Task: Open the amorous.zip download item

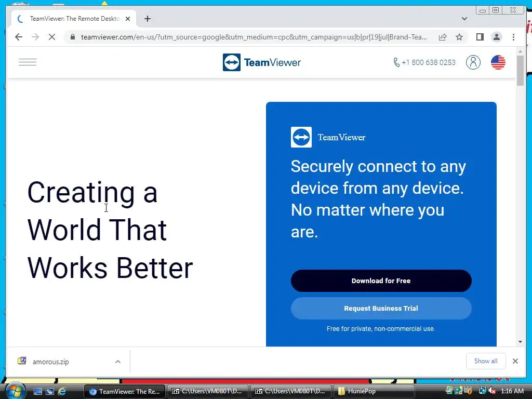Action: click(x=50, y=362)
